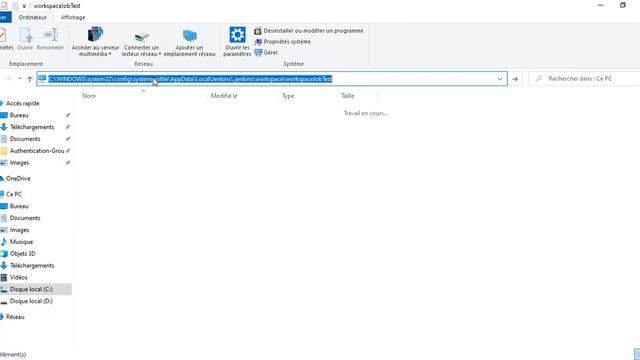
Task: Open Quick Access Toolbar customize dropdown
Action: [x=24, y=6]
